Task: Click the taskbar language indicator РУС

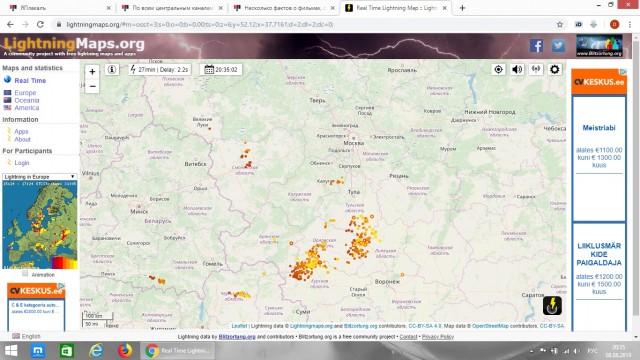Action: coord(592,351)
